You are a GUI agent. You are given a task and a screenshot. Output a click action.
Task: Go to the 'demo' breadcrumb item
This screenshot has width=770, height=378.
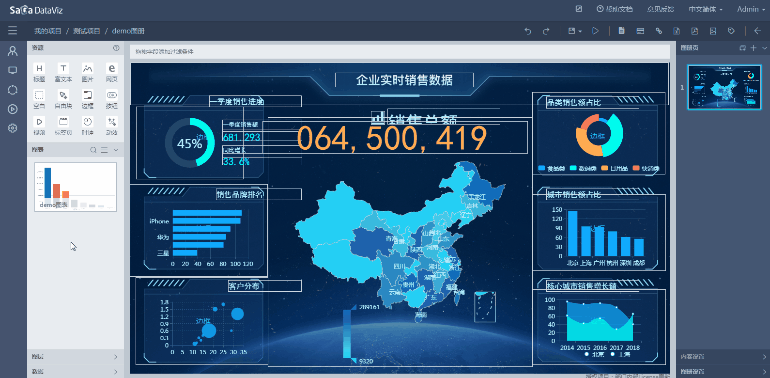pyautogui.click(x=129, y=31)
